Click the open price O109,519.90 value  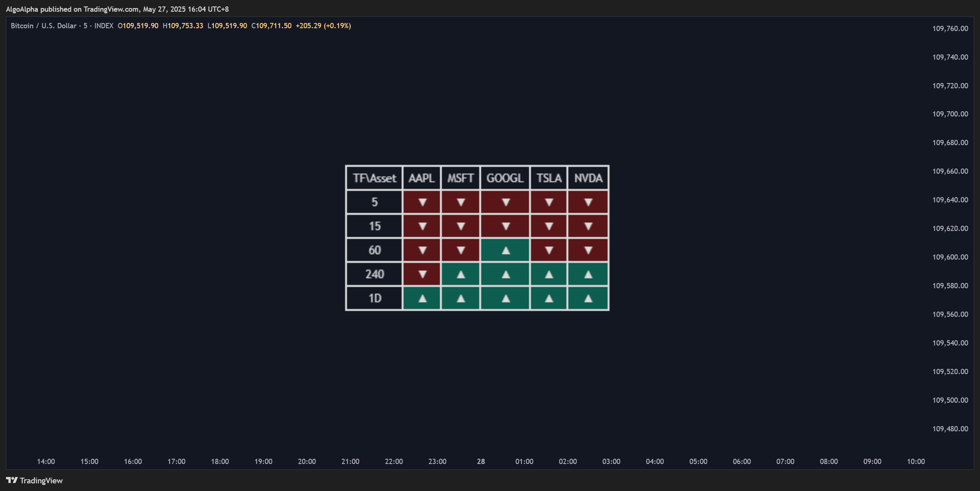[x=138, y=26]
